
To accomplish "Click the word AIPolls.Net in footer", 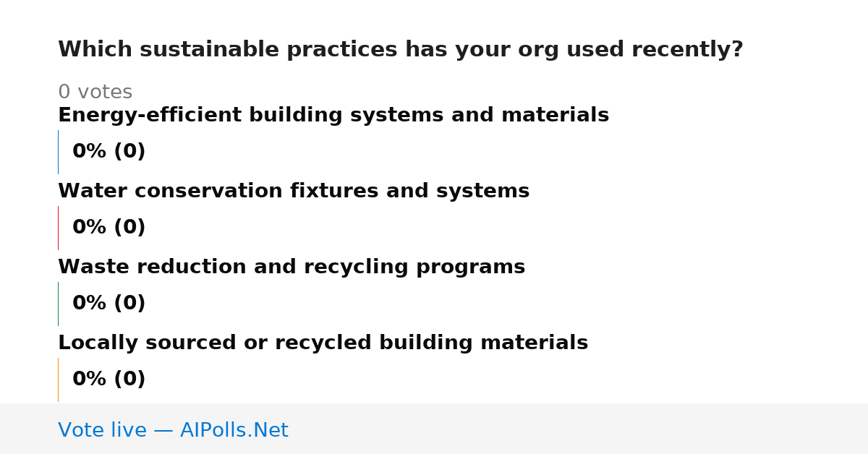I will [234, 430].
